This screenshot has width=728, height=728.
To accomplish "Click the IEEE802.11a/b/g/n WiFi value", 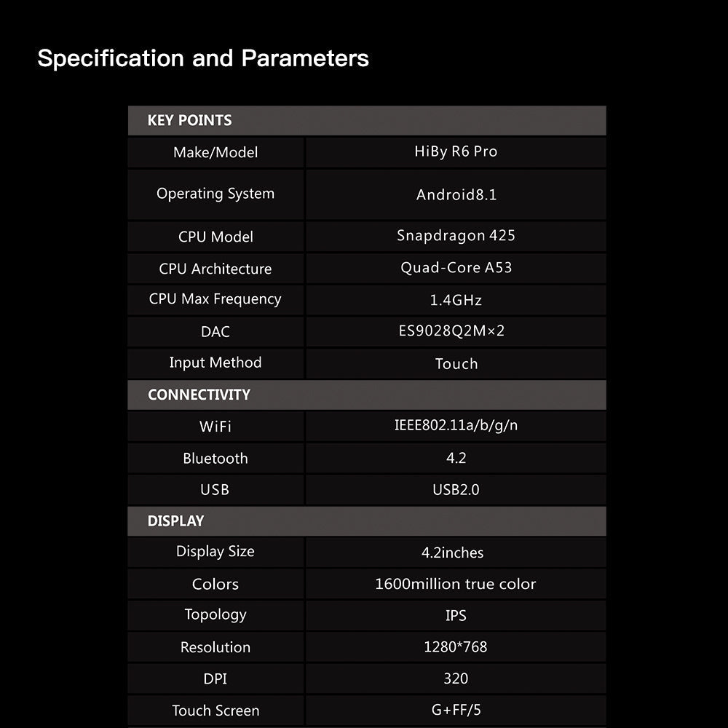I will click(456, 425).
